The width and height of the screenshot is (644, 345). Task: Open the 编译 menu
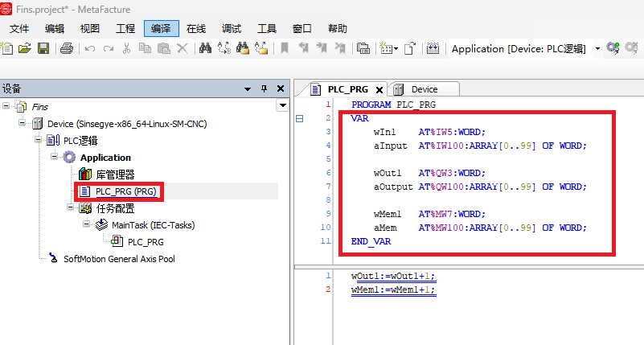[162, 28]
